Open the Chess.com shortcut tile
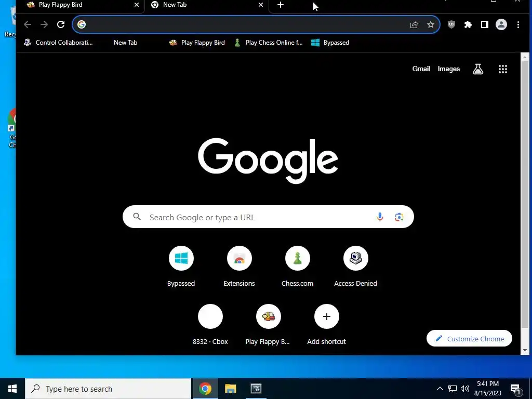532x399 pixels. [298, 267]
